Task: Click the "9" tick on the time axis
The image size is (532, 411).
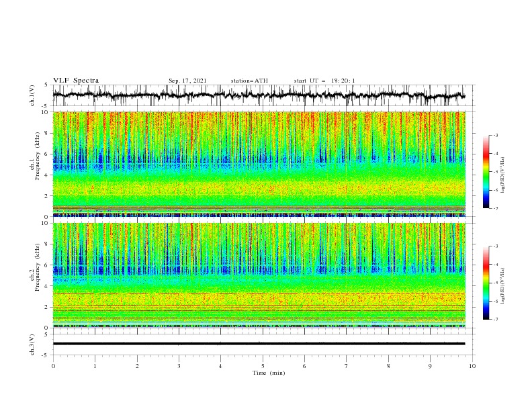Action: pyautogui.click(x=430, y=366)
